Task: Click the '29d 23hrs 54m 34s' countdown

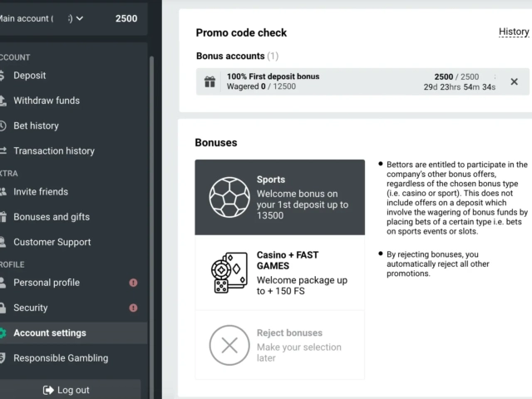Action: point(460,87)
